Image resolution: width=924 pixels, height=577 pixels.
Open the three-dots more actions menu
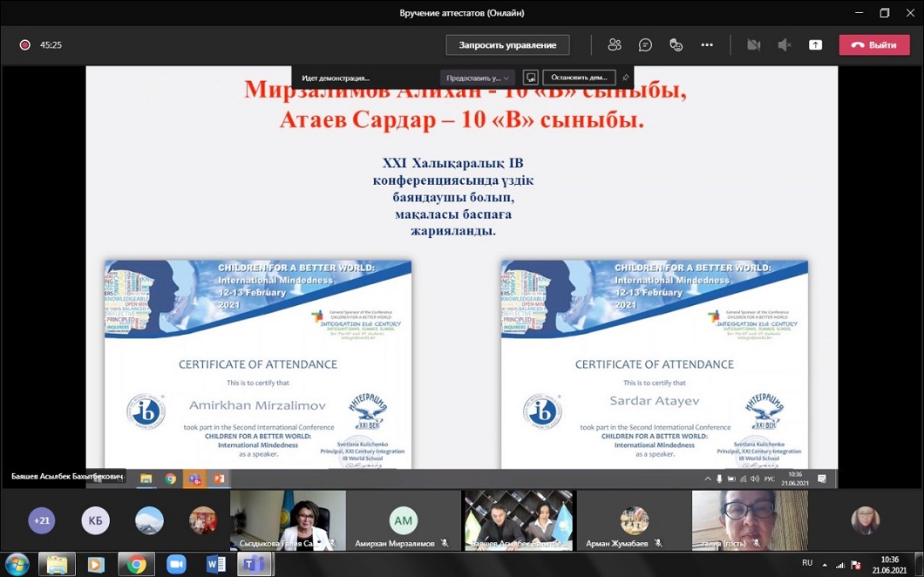tap(707, 45)
